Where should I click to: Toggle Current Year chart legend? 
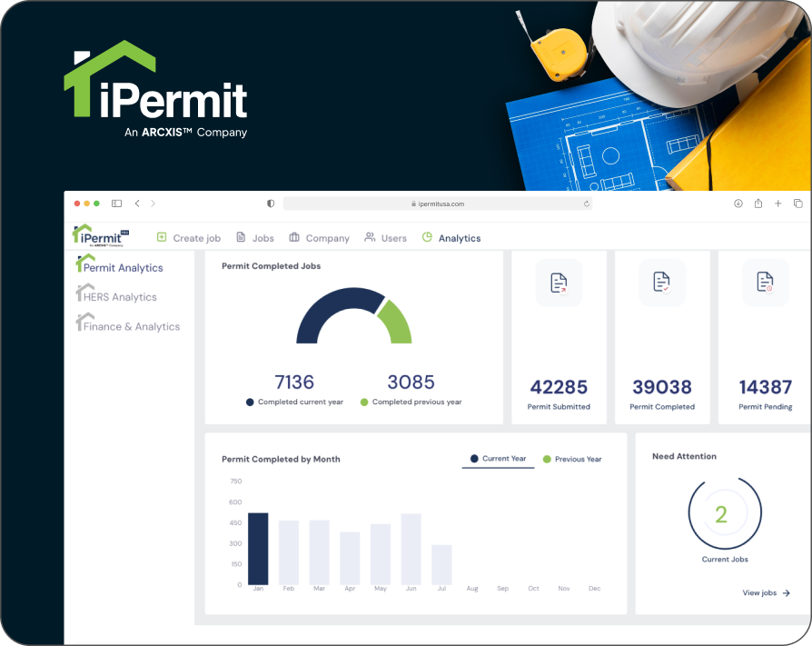coord(498,459)
